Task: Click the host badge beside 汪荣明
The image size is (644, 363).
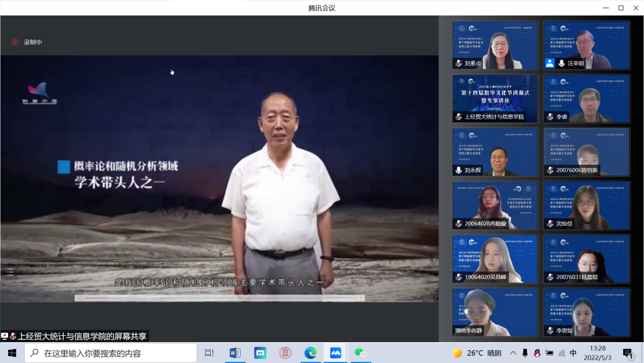Action: click(x=550, y=63)
